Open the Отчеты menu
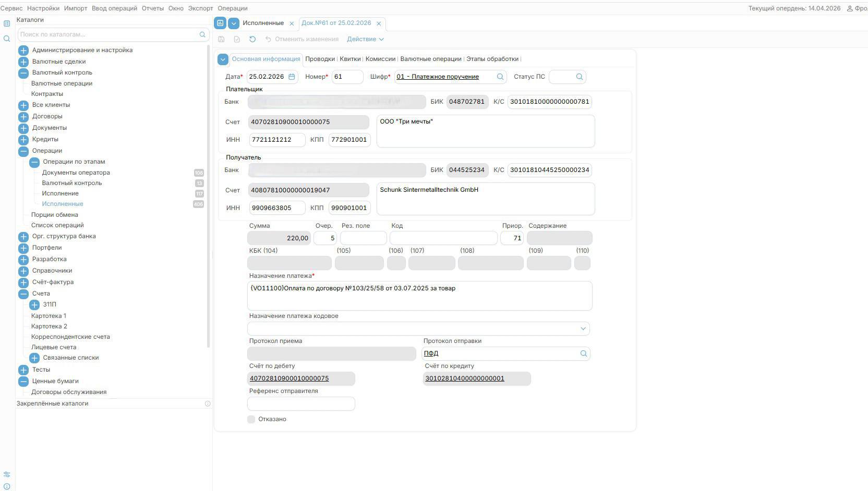Screen dimensions: 868x491 (x=152, y=8)
